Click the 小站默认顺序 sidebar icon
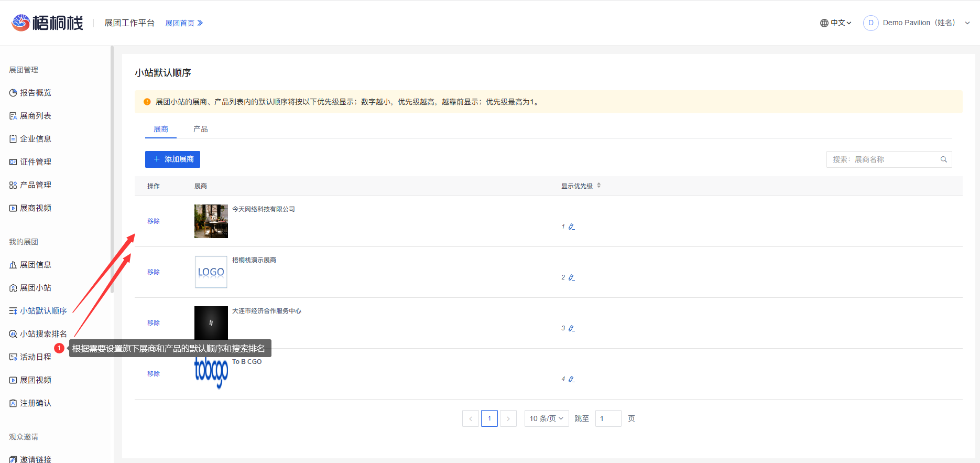 (13, 311)
